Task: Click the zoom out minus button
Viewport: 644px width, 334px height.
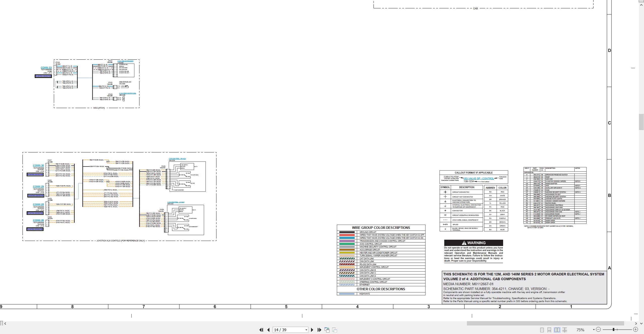Action: click(598, 329)
